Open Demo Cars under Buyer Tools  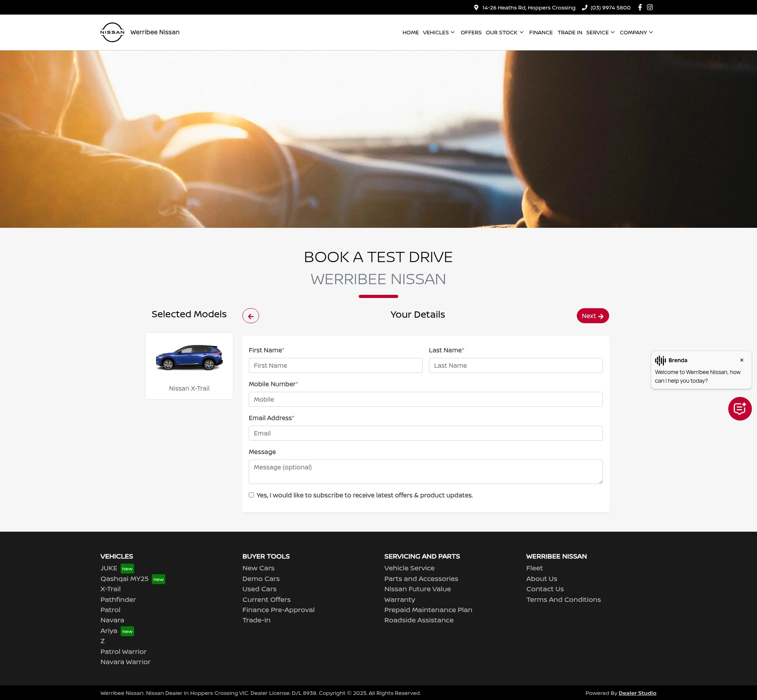point(261,579)
